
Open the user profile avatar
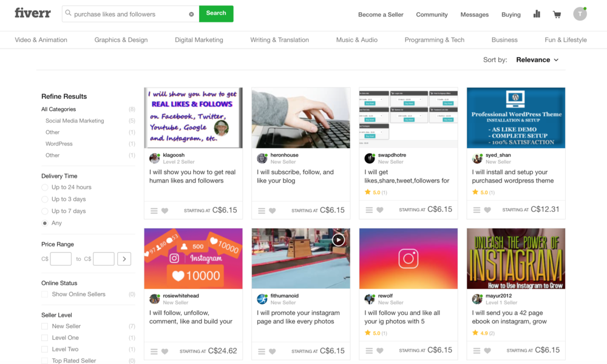(x=580, y=14)
